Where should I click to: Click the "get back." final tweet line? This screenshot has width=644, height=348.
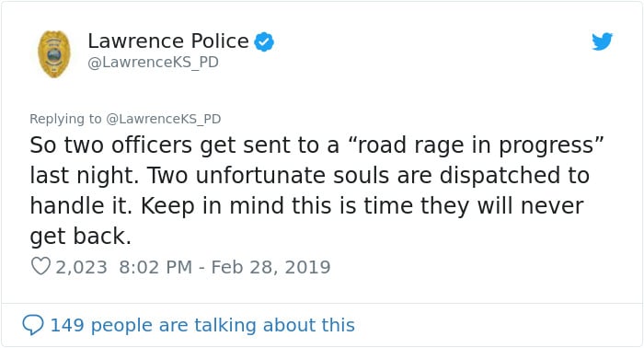(x=81, y=237)
